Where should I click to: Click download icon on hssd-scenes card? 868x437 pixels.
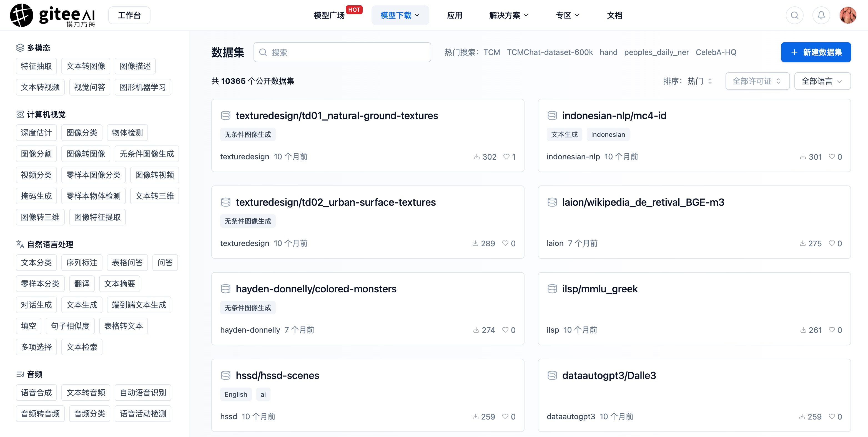pyautogui.click(x=475, y=416)
